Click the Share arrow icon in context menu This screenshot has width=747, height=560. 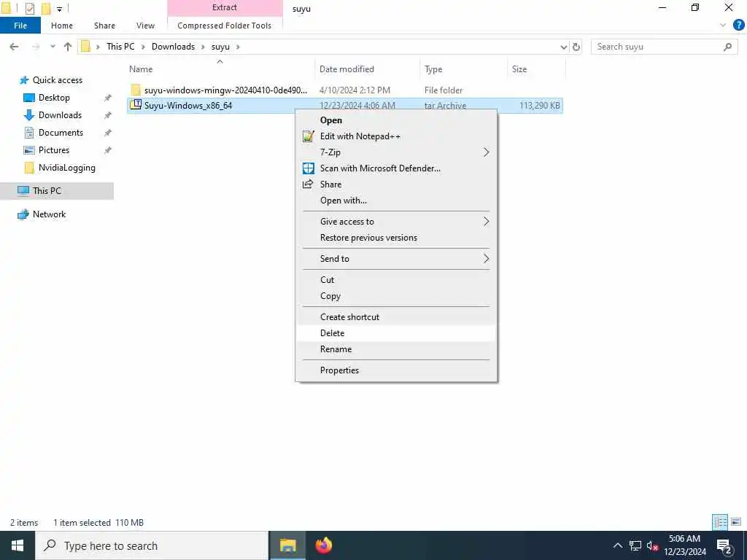click(309, 184)
